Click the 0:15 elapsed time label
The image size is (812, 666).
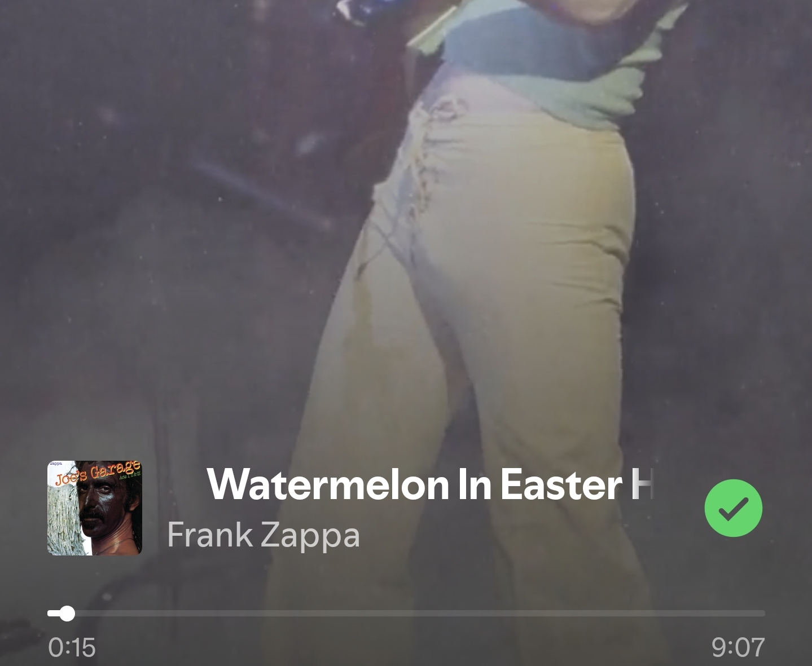(72, 647)
